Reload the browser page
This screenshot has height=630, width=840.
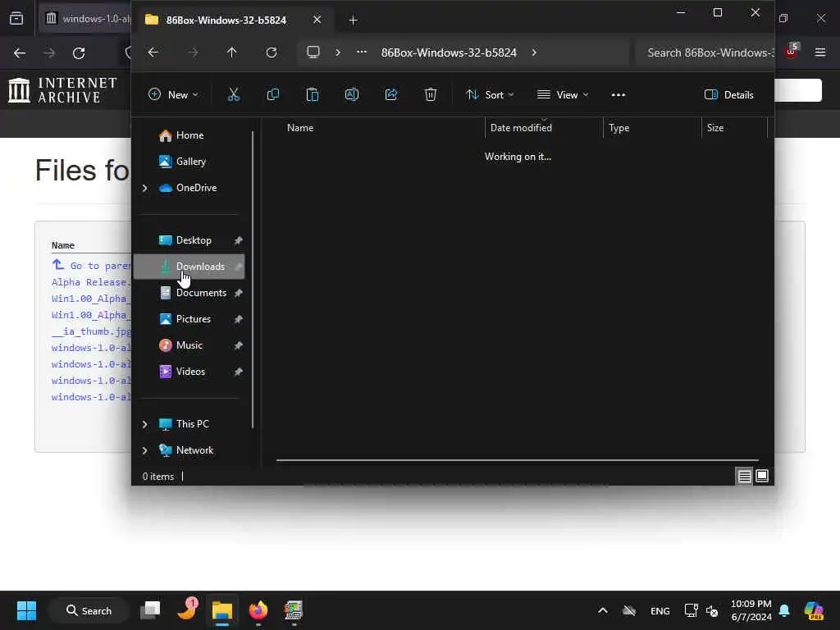click(x=79, y=53)
